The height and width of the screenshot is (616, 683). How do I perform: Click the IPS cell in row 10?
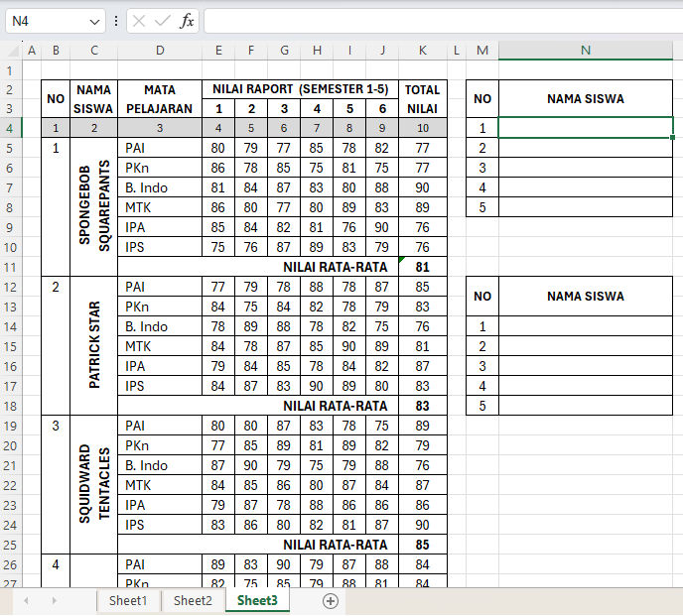(x=160, y=247)
